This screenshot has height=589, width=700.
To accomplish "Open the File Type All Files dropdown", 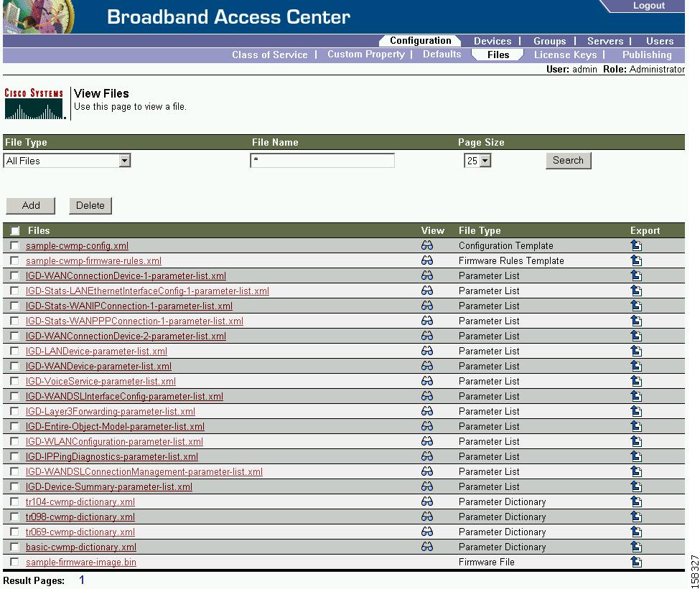I will pyautogui.click(x=67, y=161).
